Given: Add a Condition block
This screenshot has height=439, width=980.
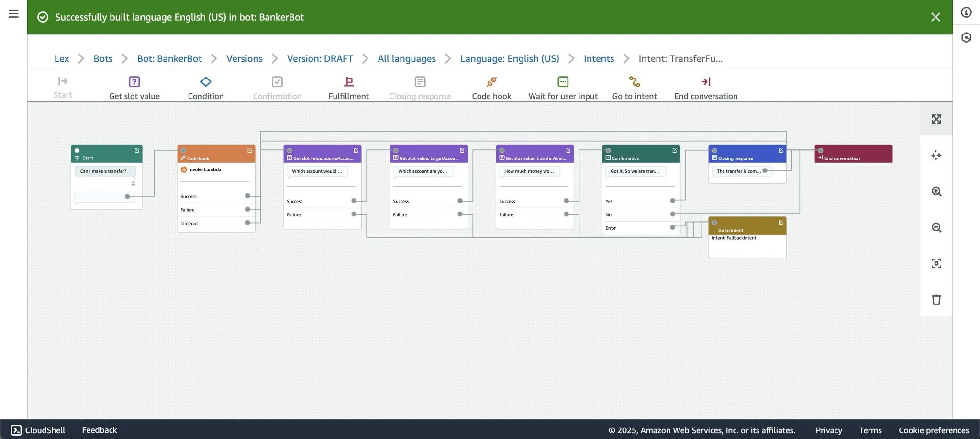Looking at the screenshot, I should point(206,88).
